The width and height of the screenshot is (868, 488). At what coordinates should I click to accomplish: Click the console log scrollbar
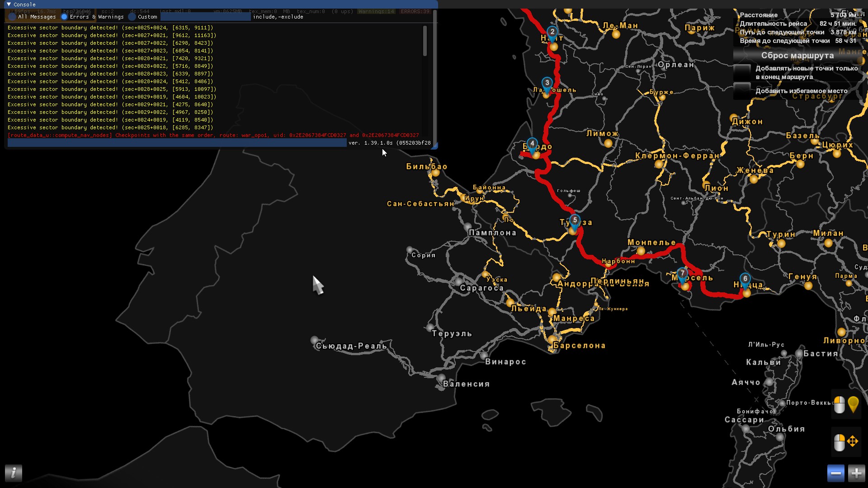[x=425, y=41]
